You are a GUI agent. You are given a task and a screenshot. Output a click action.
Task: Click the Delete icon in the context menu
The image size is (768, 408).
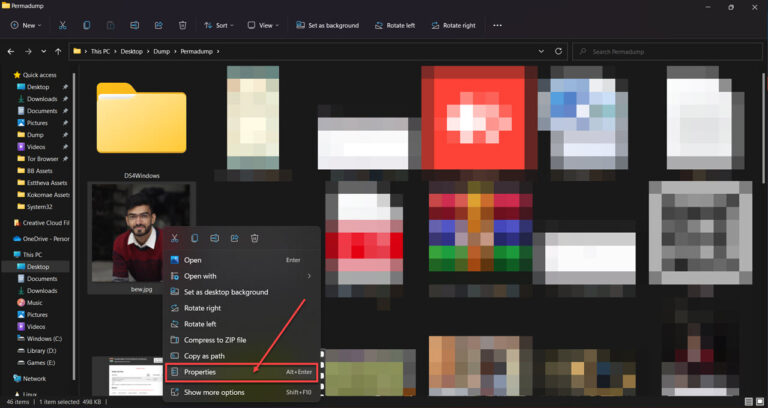pyautogui.click(x=255, y=238)
